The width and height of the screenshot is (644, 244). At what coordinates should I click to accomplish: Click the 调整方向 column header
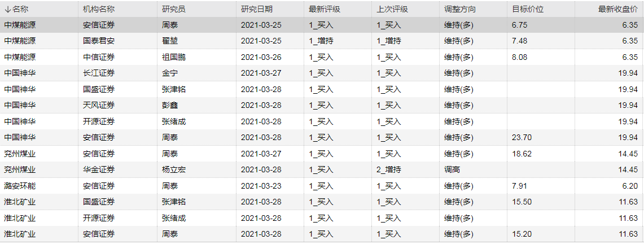click(x=459, y=10)
